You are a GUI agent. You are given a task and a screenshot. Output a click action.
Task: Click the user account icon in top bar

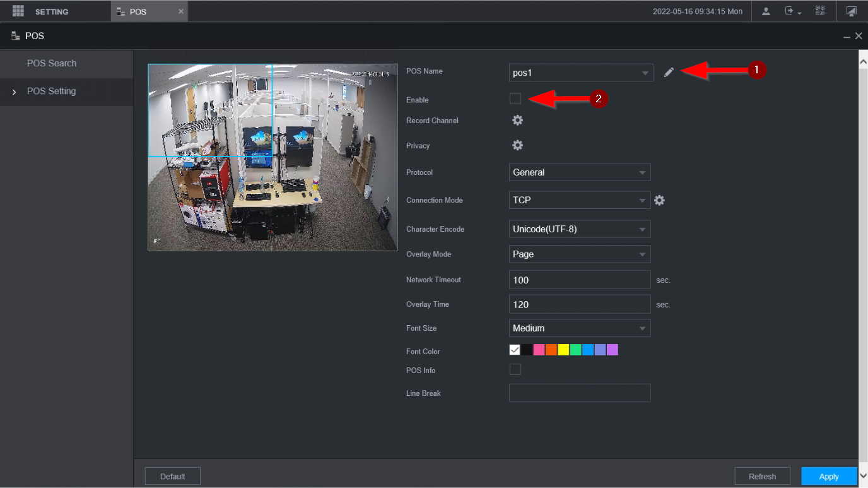766,11
